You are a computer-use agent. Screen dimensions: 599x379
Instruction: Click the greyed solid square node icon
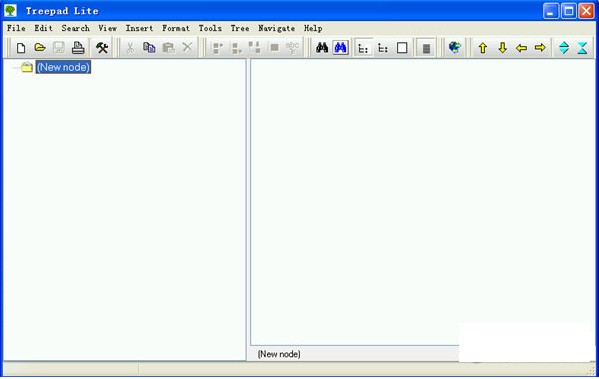point(274,48)
